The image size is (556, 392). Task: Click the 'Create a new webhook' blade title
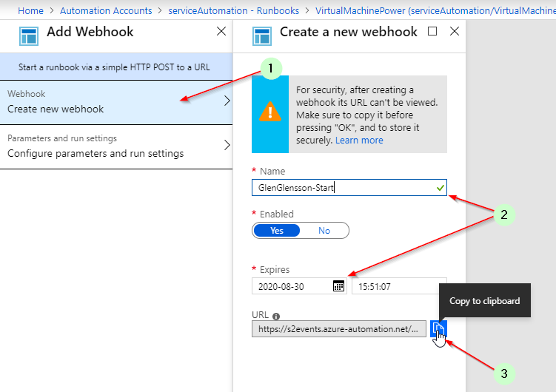349,32
